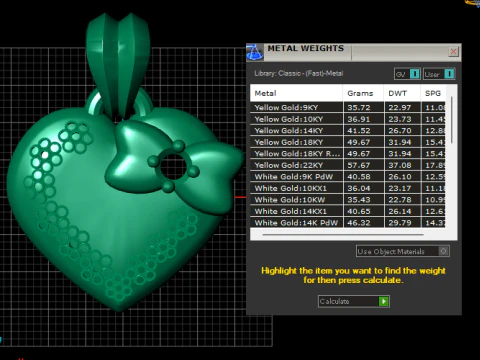Click the 41.52 grams value
The image size is (480, 360).
358,131
